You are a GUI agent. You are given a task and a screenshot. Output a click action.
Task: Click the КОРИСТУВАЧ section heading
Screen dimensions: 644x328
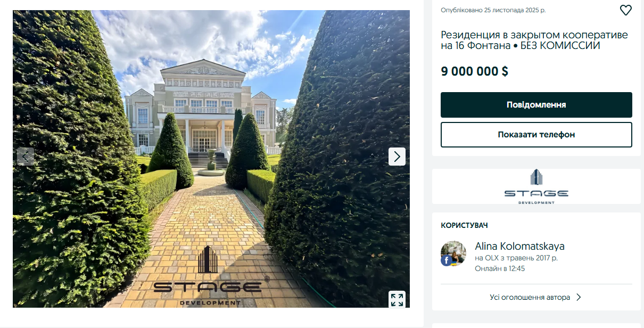[464, 226]
